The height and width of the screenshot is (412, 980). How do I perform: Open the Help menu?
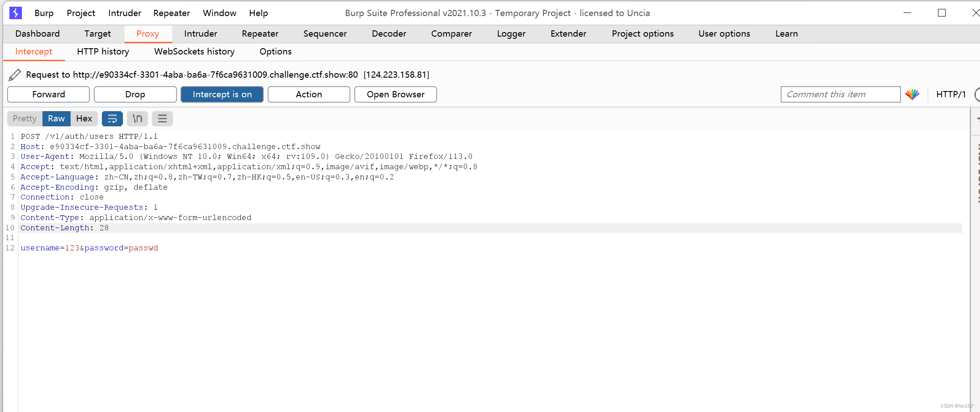[x=258, y=13]
